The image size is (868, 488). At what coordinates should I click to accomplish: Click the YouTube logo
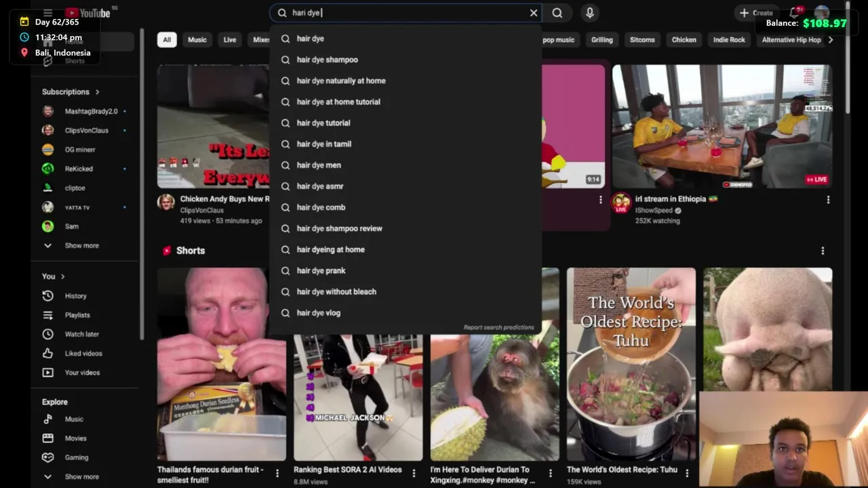[87, 13]
